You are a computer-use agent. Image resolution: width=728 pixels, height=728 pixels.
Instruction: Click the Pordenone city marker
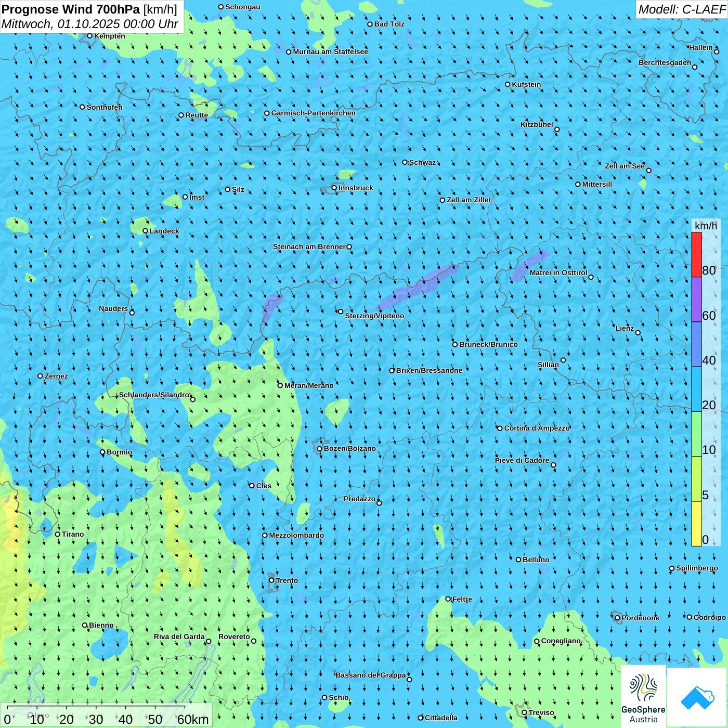click(618, 618)
